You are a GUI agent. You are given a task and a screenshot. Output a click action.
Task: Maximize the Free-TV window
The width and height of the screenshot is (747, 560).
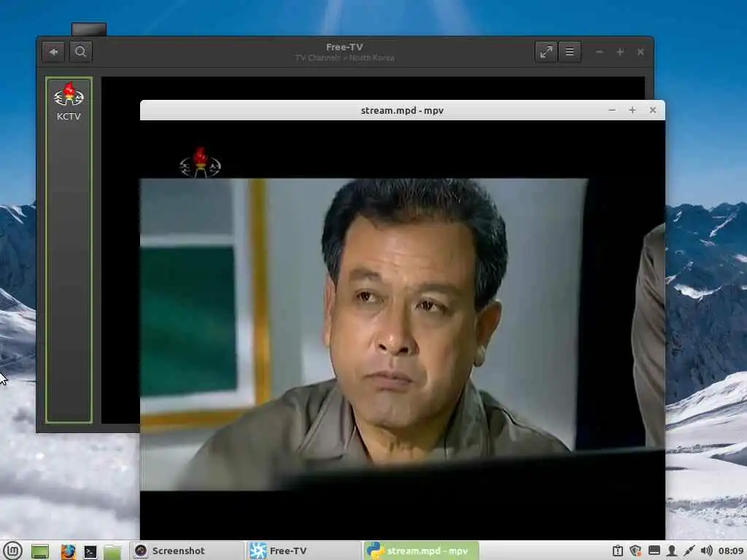click(x=620, y=52)
